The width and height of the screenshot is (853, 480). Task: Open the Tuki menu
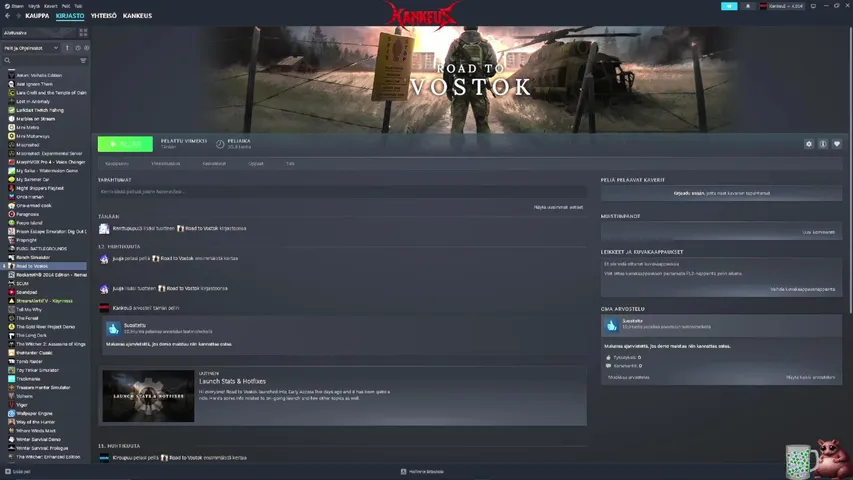pyautogui.click(x=78, y=6)
